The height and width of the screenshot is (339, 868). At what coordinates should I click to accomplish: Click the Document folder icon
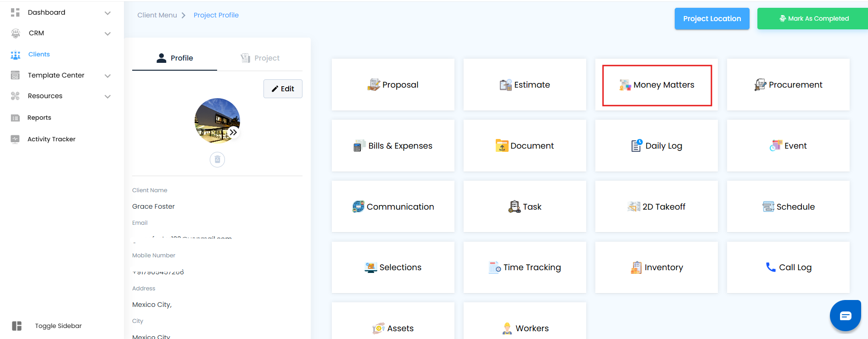(x=502, y=146)
